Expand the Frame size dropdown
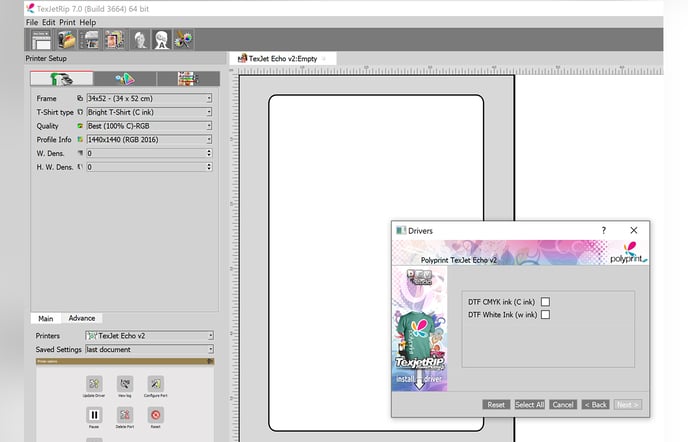 (149, 98)
